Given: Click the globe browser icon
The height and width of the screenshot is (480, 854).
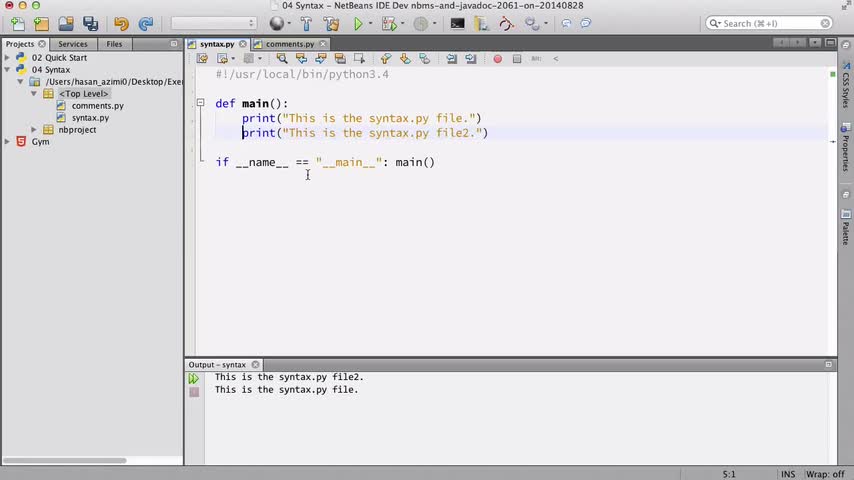Looking at the screenshot, I should click(277, 23).
